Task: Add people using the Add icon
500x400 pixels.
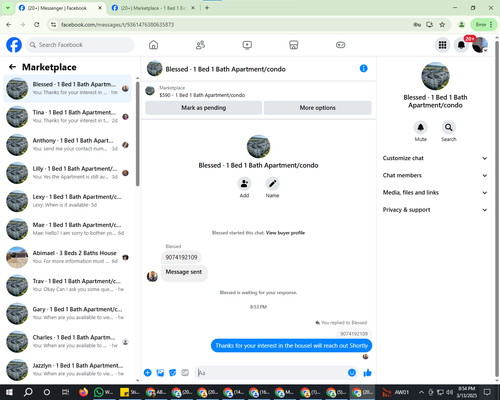Action: (x=244, y=184)
